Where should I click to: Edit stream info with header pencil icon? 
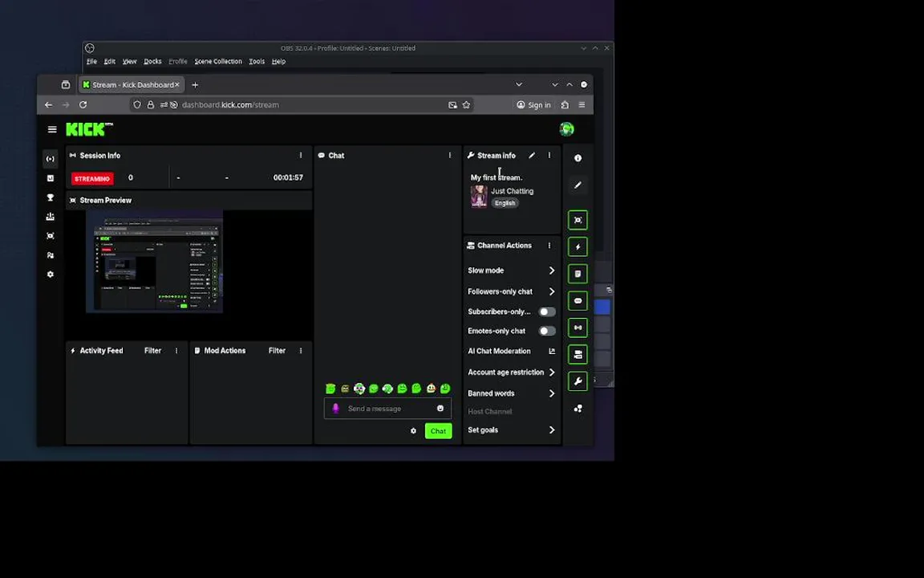pos(532,156)
